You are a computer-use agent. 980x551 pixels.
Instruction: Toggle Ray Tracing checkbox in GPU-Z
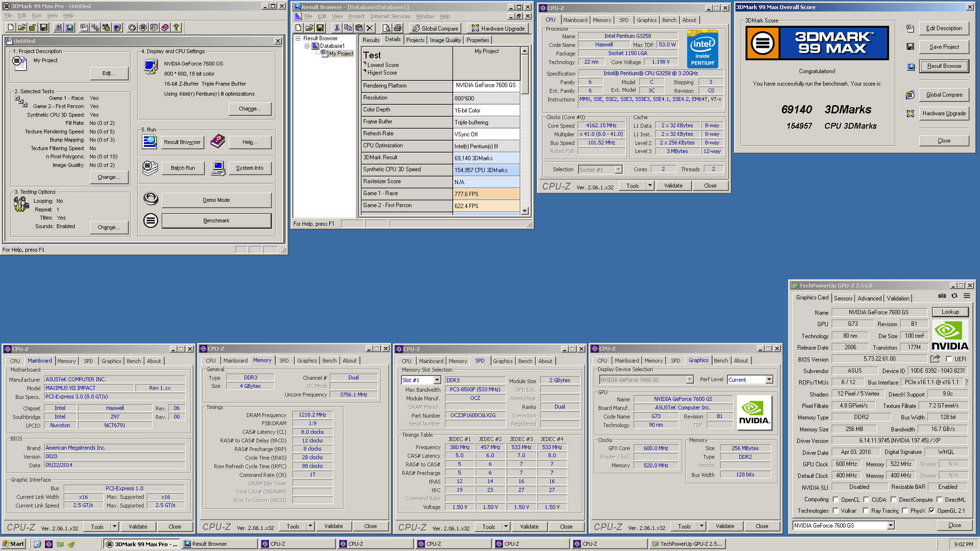point(866,511)
